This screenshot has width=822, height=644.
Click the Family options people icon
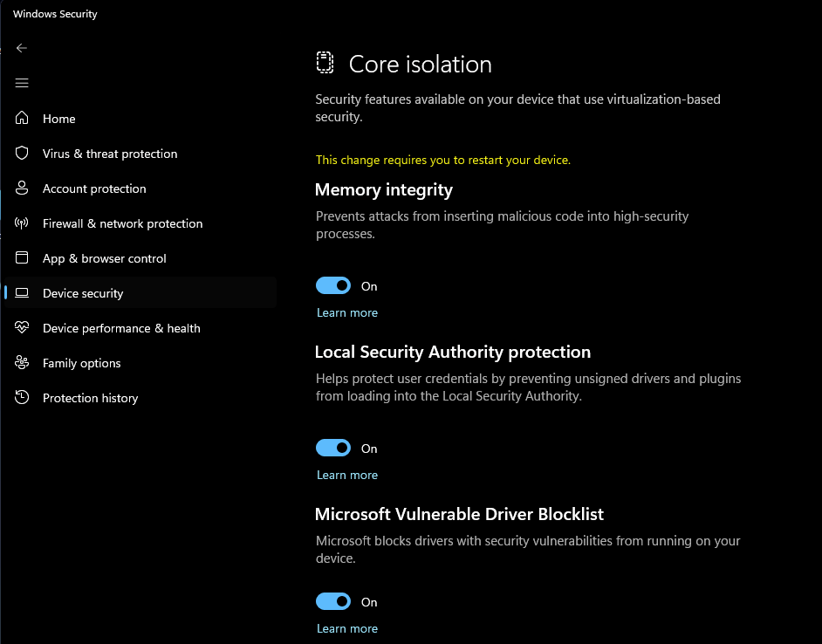click(x=23, y=363)
